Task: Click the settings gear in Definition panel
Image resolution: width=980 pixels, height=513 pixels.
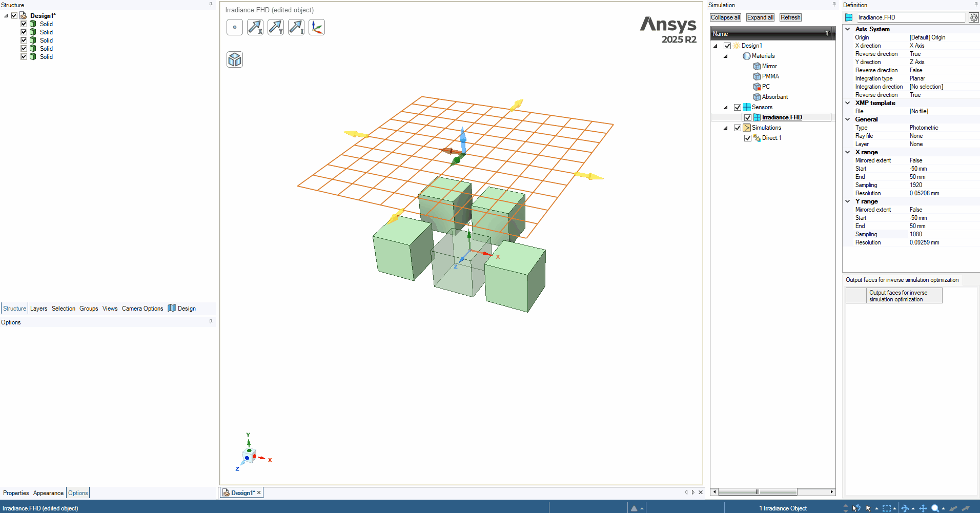Action: [973, 17]
